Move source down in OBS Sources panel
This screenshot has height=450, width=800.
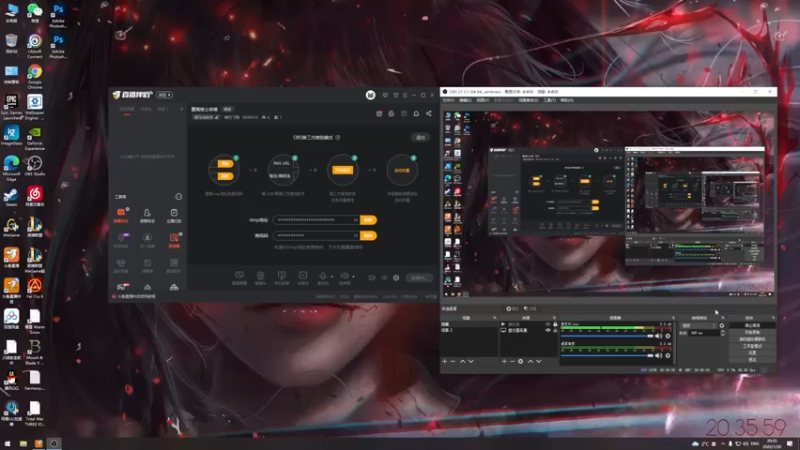point(539,361)
